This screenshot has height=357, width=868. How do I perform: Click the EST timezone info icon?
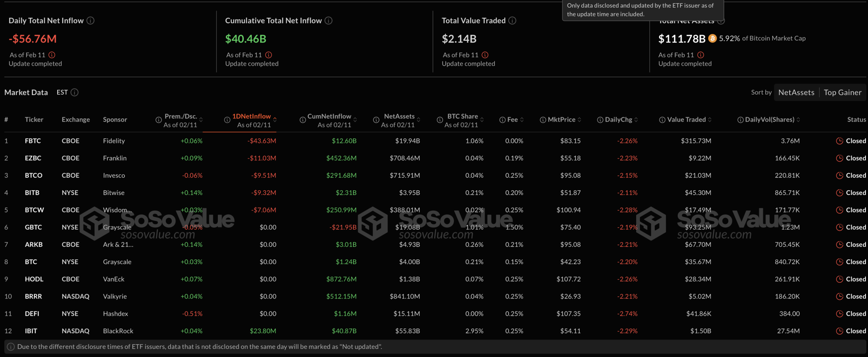click(75, 92)
